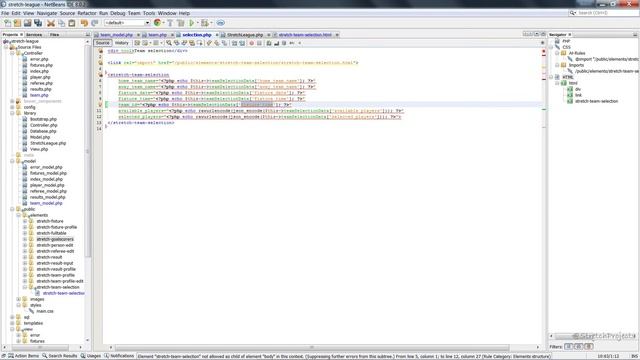Click the Cut scissors icon
The width and height of the screenshot is (640, 360).
[51, 23]
